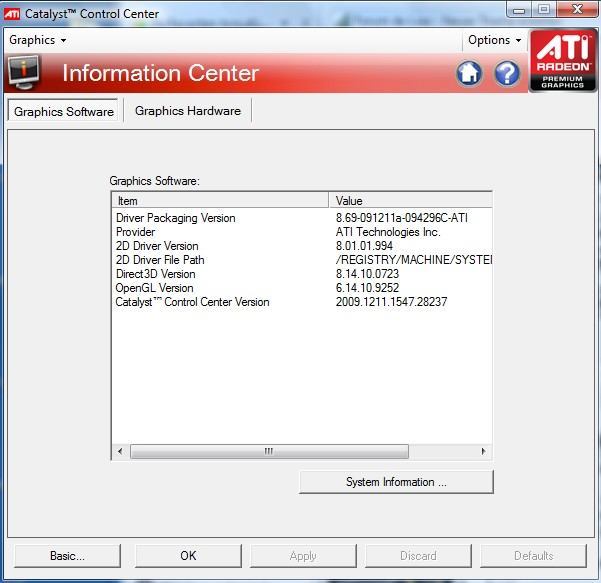Switch to Basic view
The height and width of the screenshot is (583, 601).
67,555
